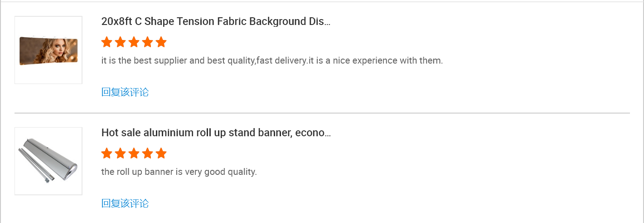
Task: Open the C Shape fabric display product thumbnail
Action: tap(48, 50)
